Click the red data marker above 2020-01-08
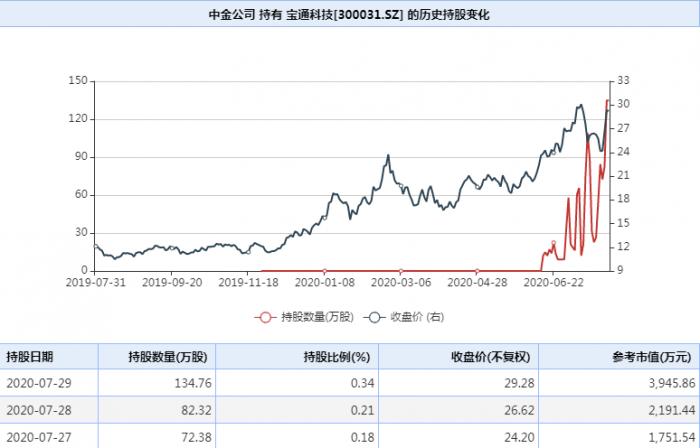 325,271
